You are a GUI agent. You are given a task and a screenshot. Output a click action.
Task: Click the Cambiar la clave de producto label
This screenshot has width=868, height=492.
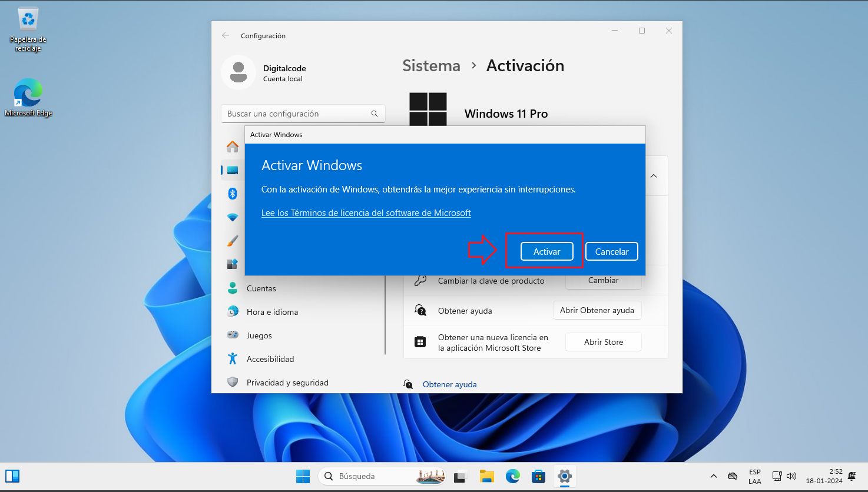pos(491,281)
